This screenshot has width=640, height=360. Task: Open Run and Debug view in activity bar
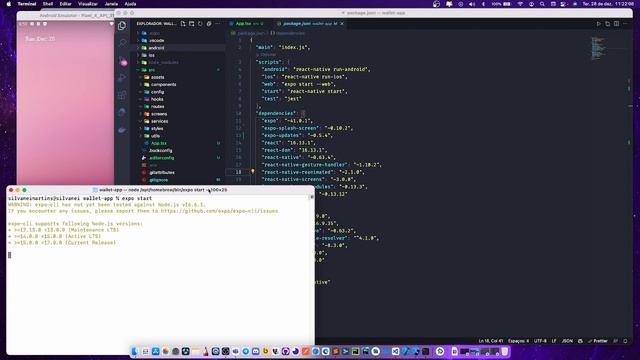coord(122,78)
